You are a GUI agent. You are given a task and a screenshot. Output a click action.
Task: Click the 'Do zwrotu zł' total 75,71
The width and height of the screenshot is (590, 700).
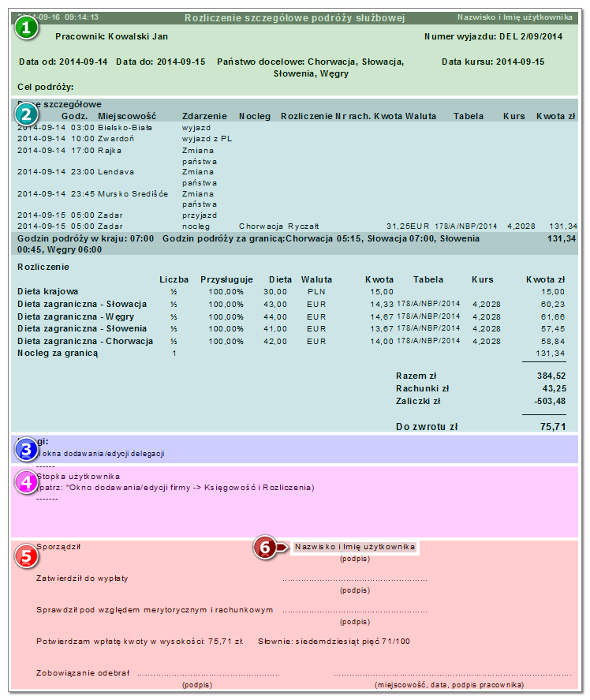553,427
